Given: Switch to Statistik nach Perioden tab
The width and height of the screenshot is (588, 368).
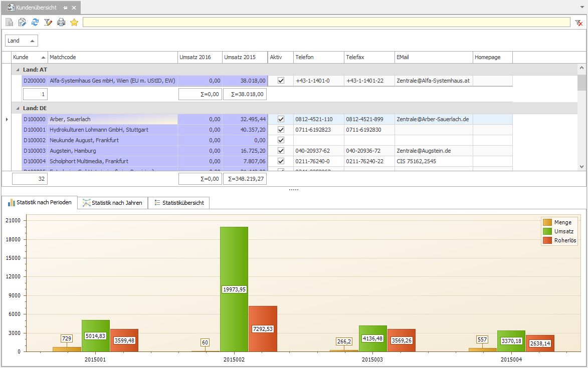Looking at the screenshot, I should [40, 203].
